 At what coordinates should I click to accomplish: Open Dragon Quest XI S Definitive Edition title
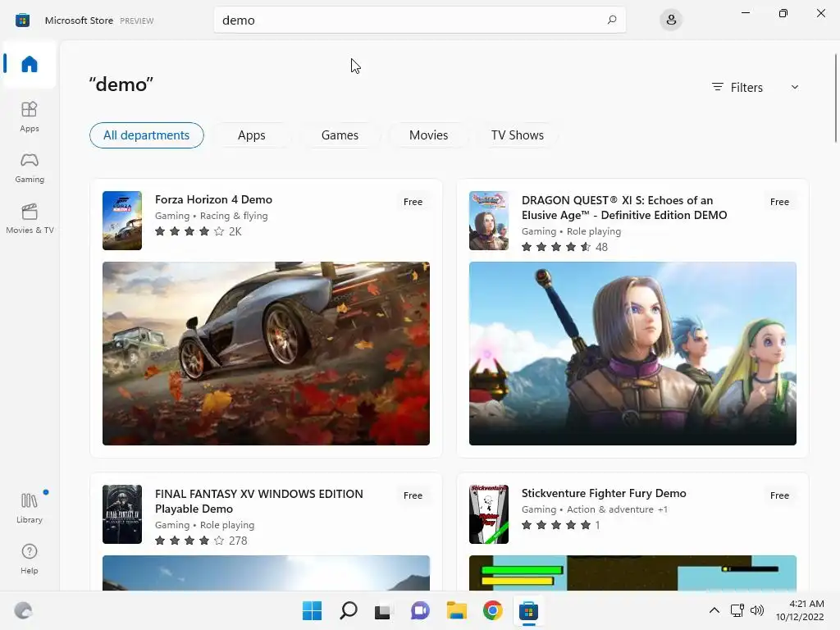click(x=624, y=208)
